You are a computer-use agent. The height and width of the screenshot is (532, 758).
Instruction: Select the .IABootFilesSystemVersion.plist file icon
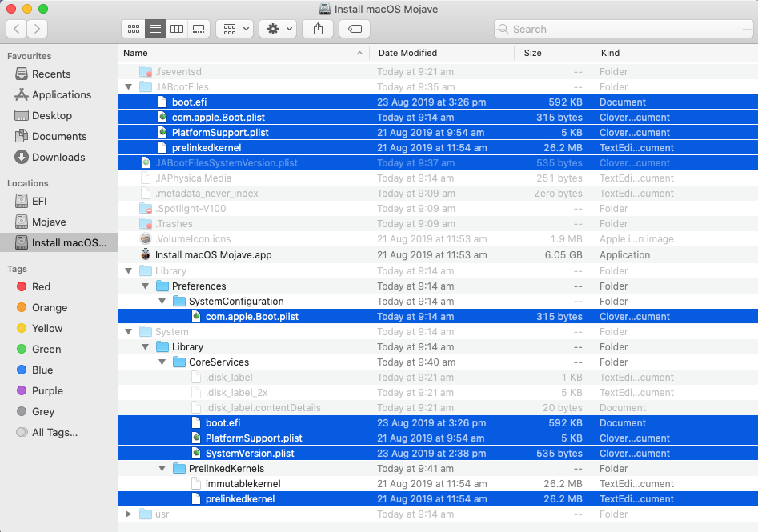[146, 163]
